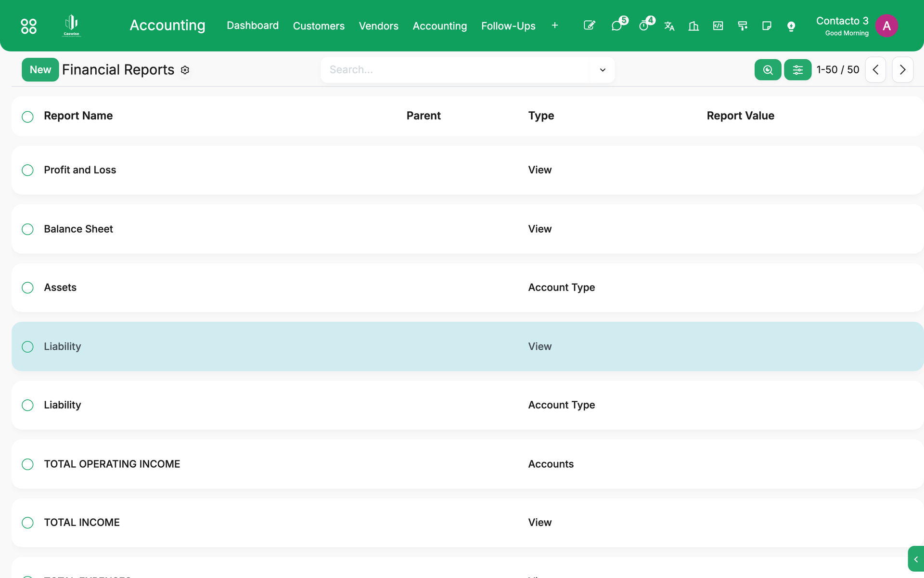Create a New financial report

[x=40, y=70]
